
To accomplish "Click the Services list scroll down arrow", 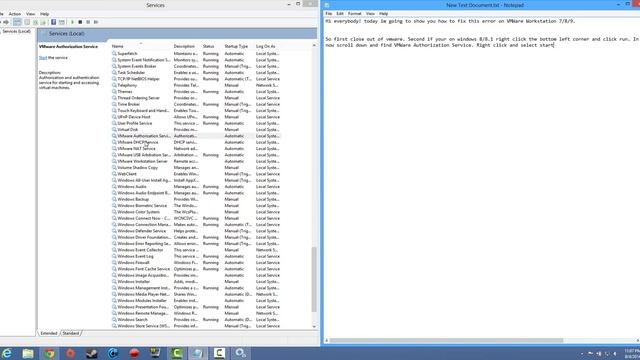I will (x=314, y=327).
